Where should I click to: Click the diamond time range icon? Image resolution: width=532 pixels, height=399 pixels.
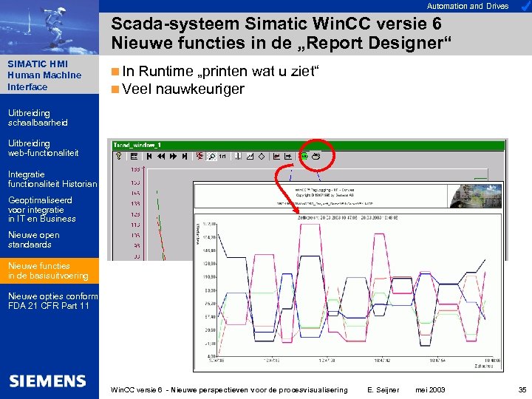(x=262, y=156)
